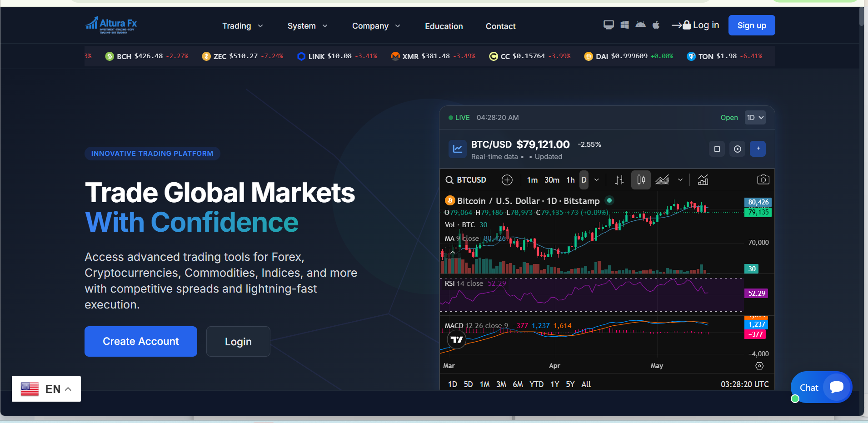This screenshot has height=423, width=868.
Task: Click the Create Account button
Action: [x=141, y=341]
